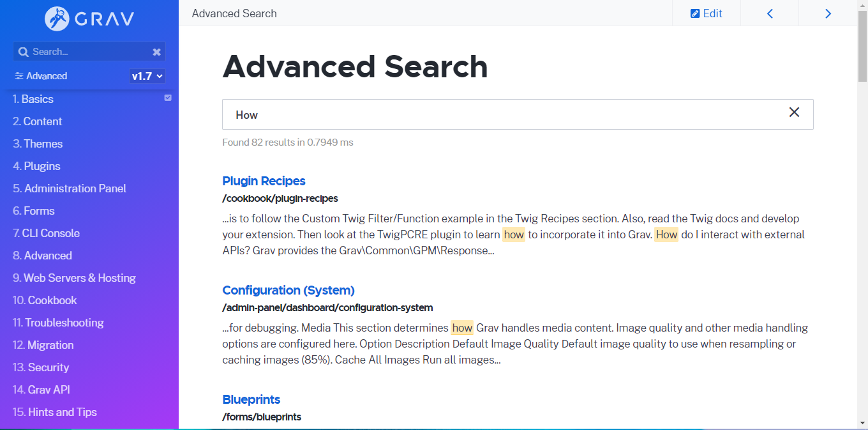The image size is (868, 430).
Task: Navigate to the previous page arrow
Action: 769,13
